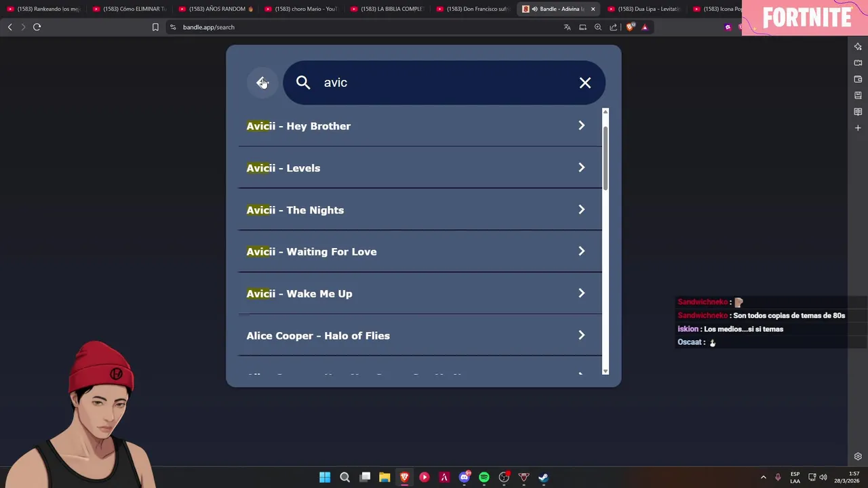868x488 pixels.
Task: Click the cast/screen icon in address bar
Action: [583, 27]
